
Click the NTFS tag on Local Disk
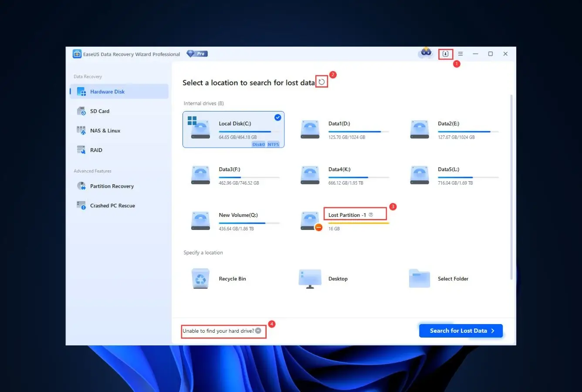point(273,145)
